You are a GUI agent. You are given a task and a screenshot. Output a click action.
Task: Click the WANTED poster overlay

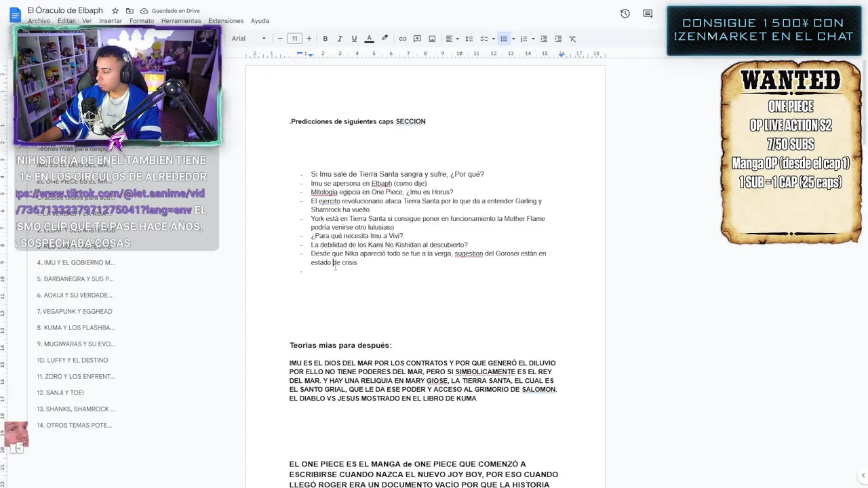click(x=791, y=152)
